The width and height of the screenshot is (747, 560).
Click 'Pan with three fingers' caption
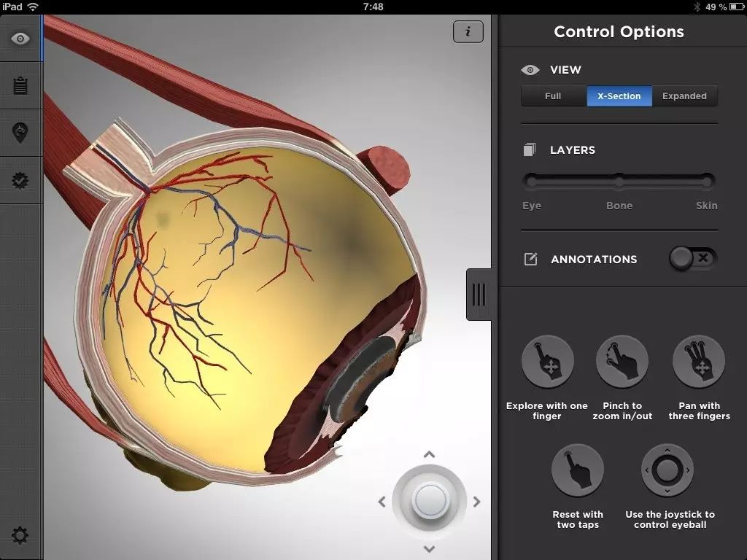[x=699, y=411]
